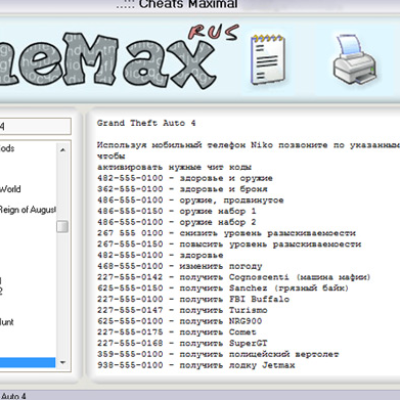Select the highlighted blue game list entry

[x=28, y=363]
